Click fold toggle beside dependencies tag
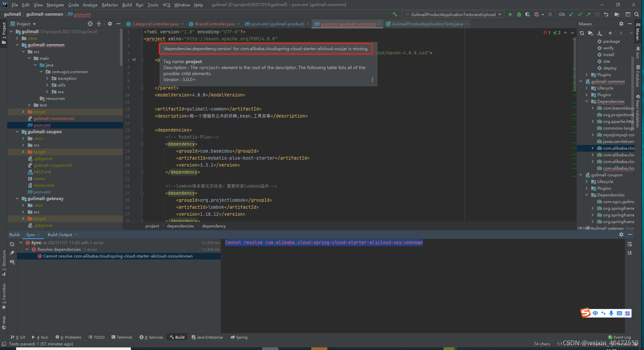Screen dimensions: 644x350 point(142,130)
